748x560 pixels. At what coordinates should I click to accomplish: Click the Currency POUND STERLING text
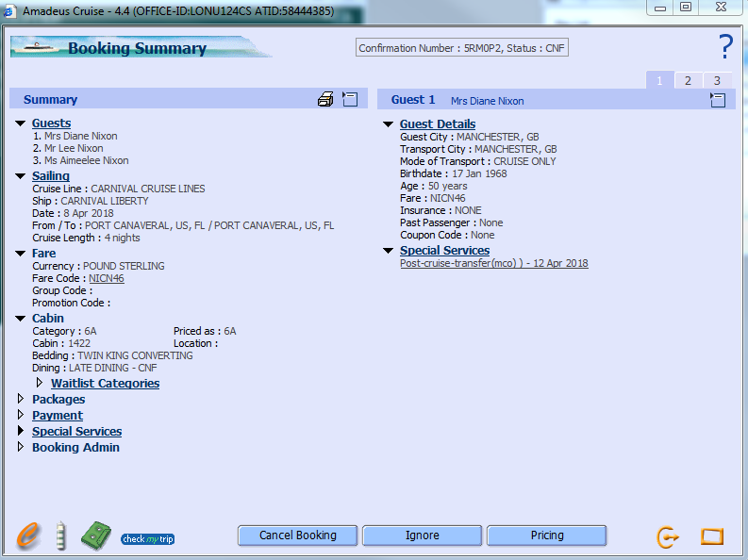pos(98,266)
